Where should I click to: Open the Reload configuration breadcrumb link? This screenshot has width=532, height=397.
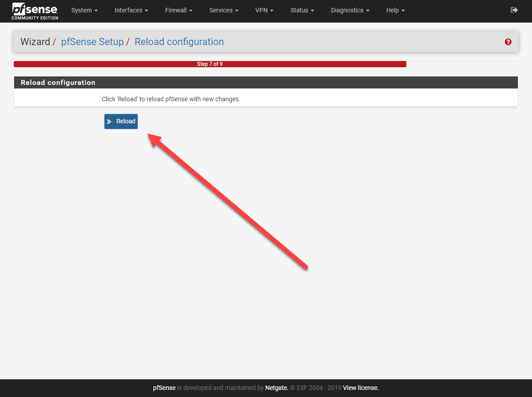[x=179, y=42]
